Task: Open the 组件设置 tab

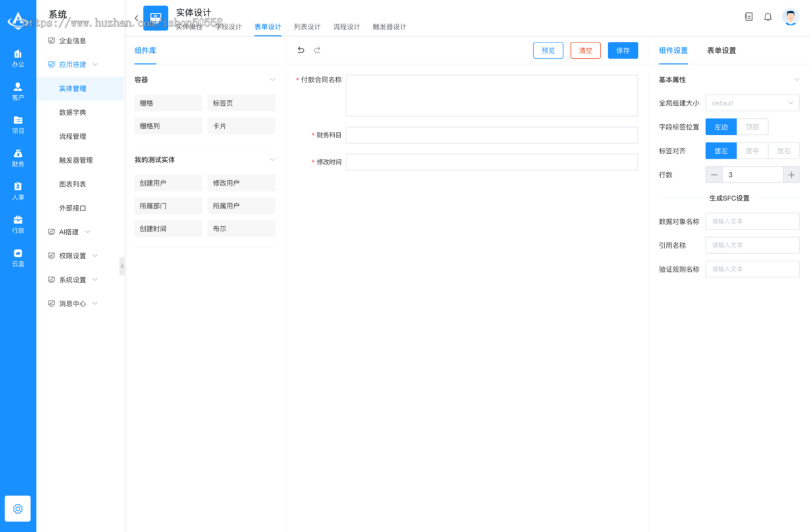Action: pos(673,51)
